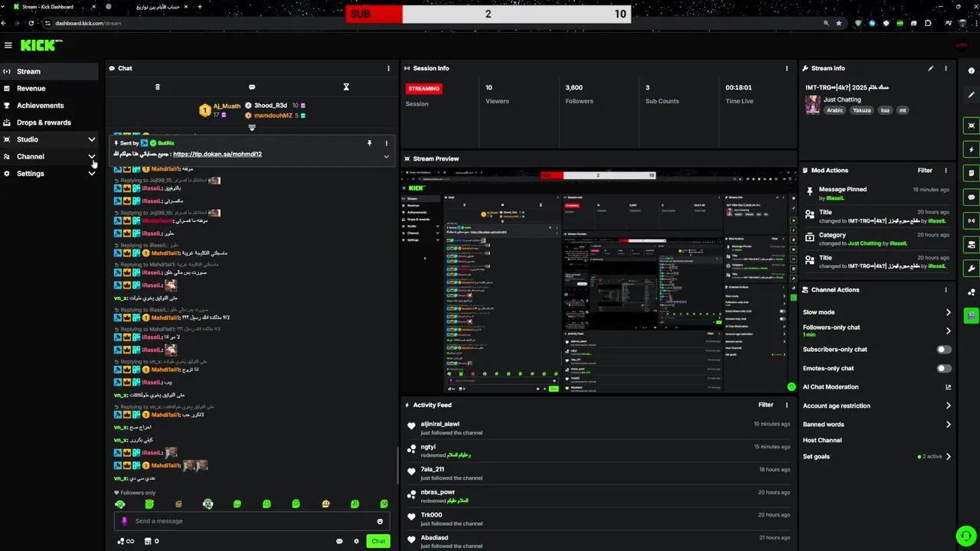Screen dimensions: 980x551
Task: Toggle chat widget in right toolbar
Action: point(971,197)
